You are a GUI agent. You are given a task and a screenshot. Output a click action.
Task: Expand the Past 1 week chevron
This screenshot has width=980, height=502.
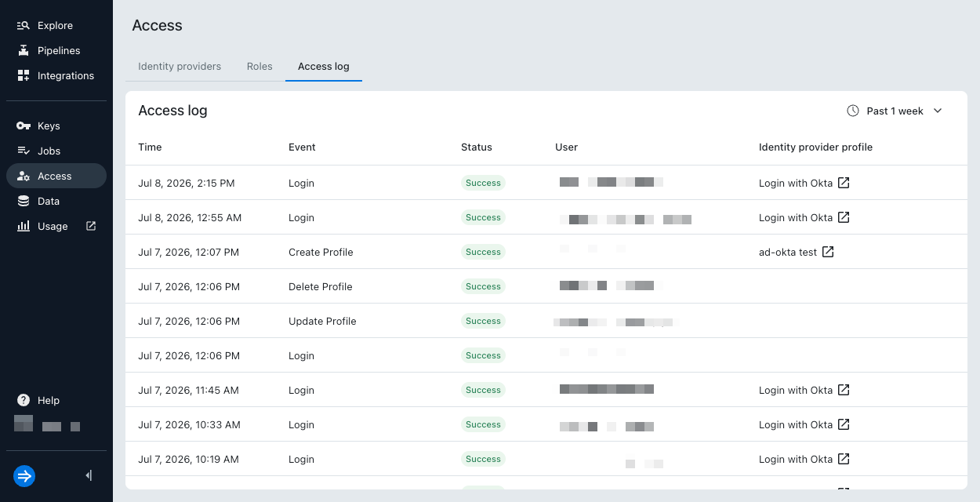pyautogui.click(x=938, y=111)
